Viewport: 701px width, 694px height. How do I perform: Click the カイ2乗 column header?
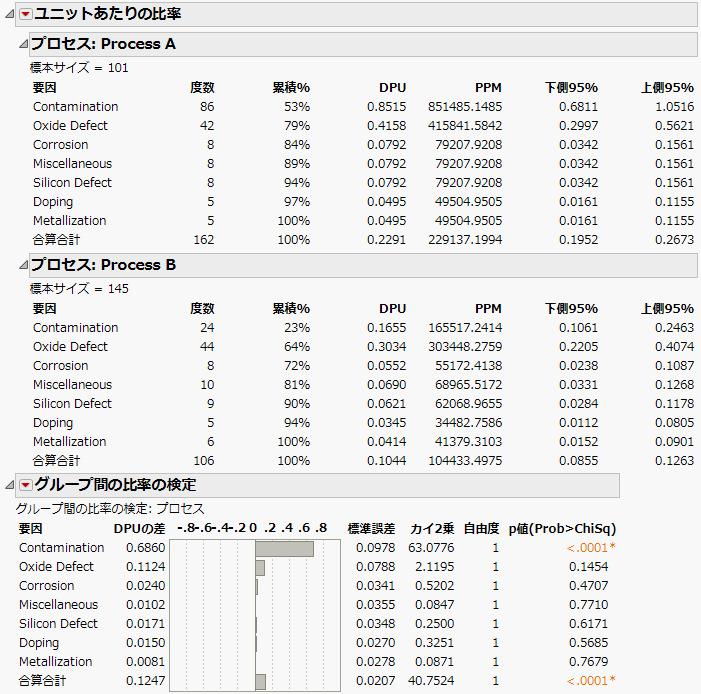pyautogui.click(x=432, y=529)
